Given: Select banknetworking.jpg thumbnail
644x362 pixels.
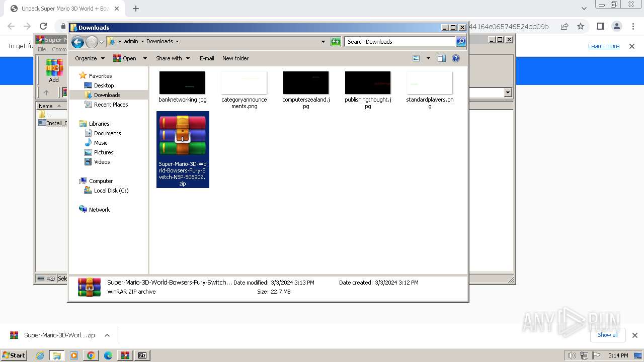Looking at the screenshot, I should (x=182, y=83).
